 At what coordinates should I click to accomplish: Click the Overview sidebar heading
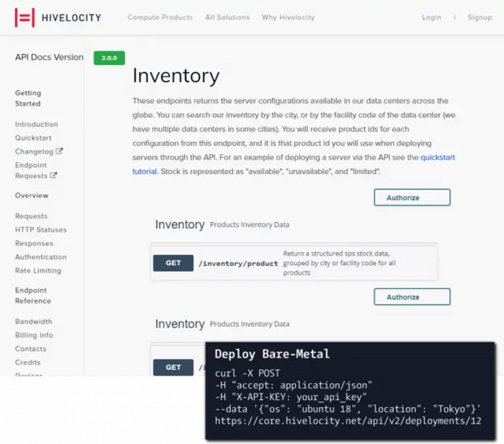pos(32,195)
